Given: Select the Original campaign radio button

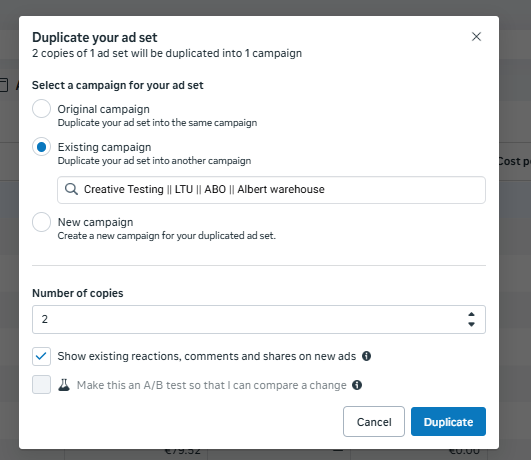Looking at the screenshot, I should coord(41,109).
